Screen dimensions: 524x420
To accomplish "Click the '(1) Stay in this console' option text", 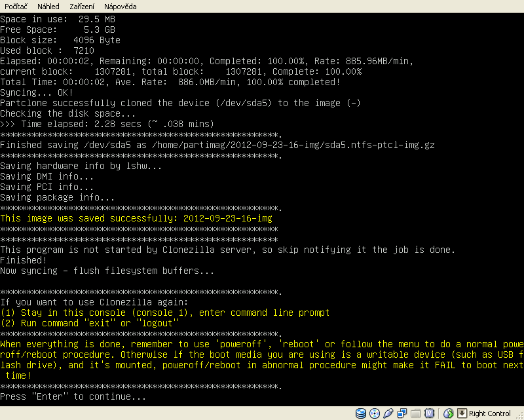I will click(165, 313).
